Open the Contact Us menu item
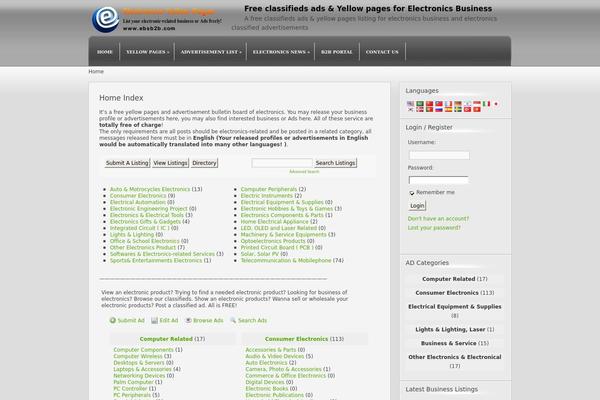This screenshot has width=600, height=400. (x=382, y=52)
